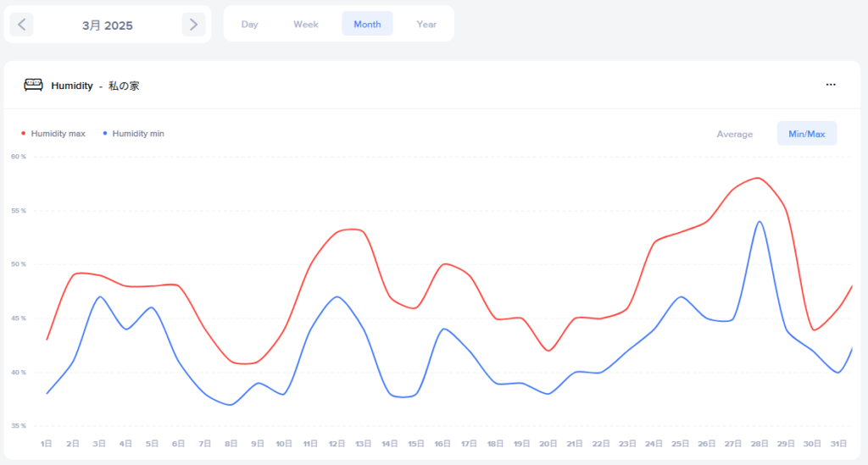
Task: Switch to the Year view tab
Action: click(x=426, y=25)
